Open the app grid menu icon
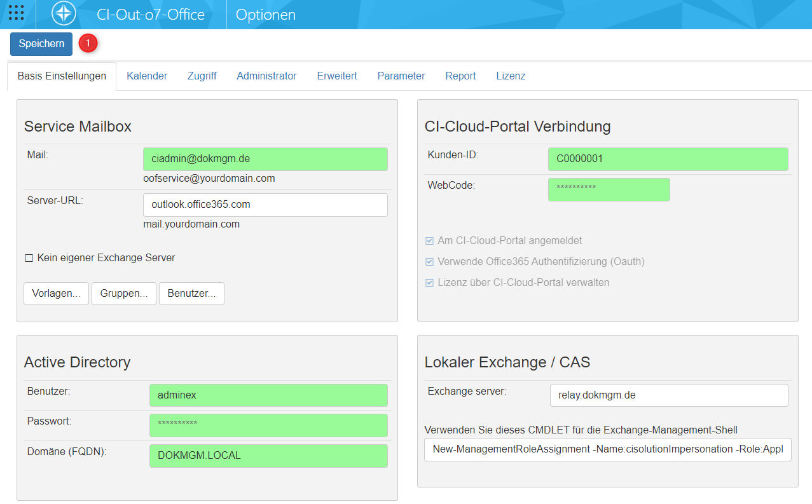812x504 pixels. [15, 13]
